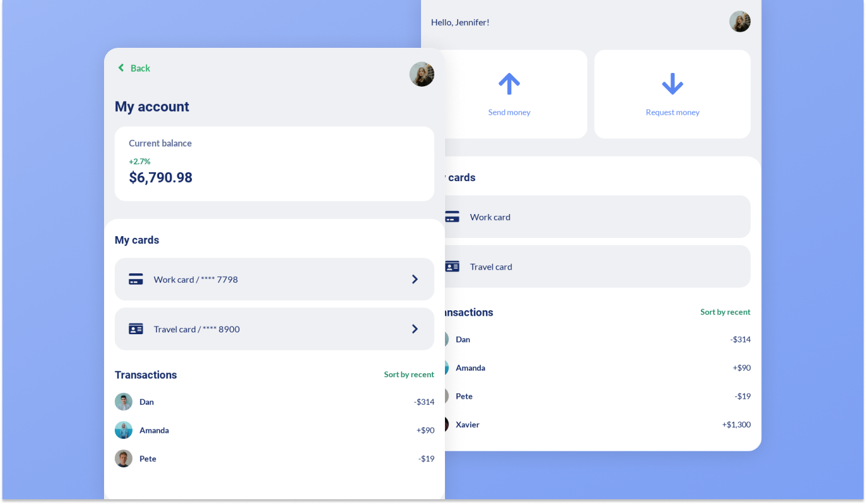The width and height of the screenshot is (866, 504).
Task: Open Jennifer's profile avatar
Action: click(x=740, y=22)
